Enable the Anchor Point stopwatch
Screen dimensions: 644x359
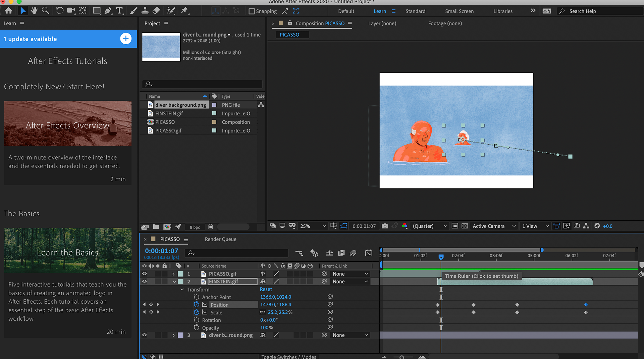(197, 297)
